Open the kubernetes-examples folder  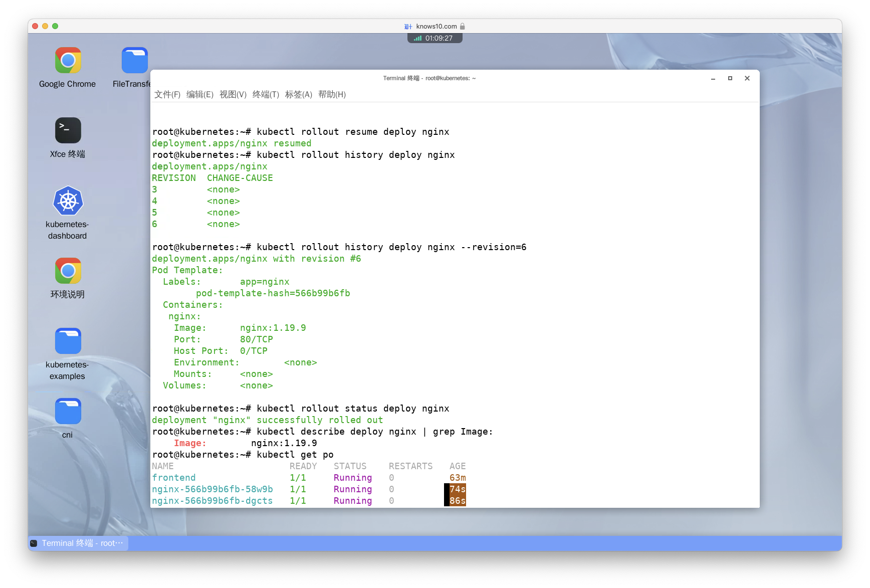coord(68,341)
